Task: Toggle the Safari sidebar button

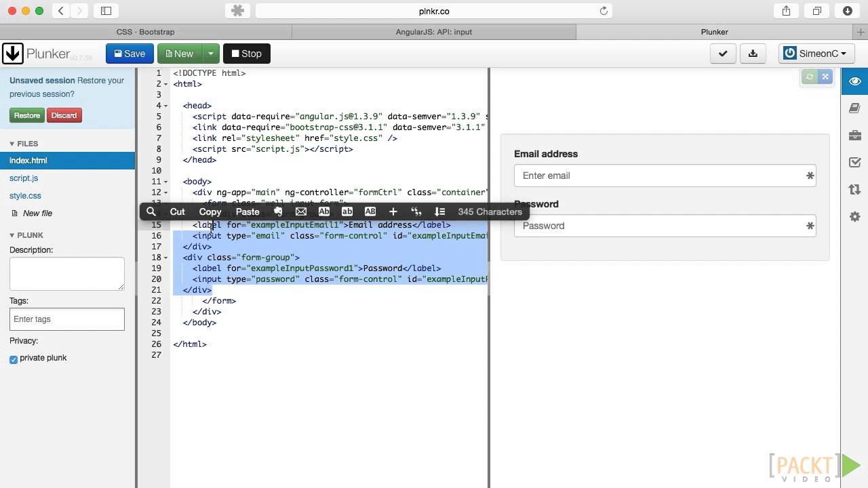Action: pos(106,11)
